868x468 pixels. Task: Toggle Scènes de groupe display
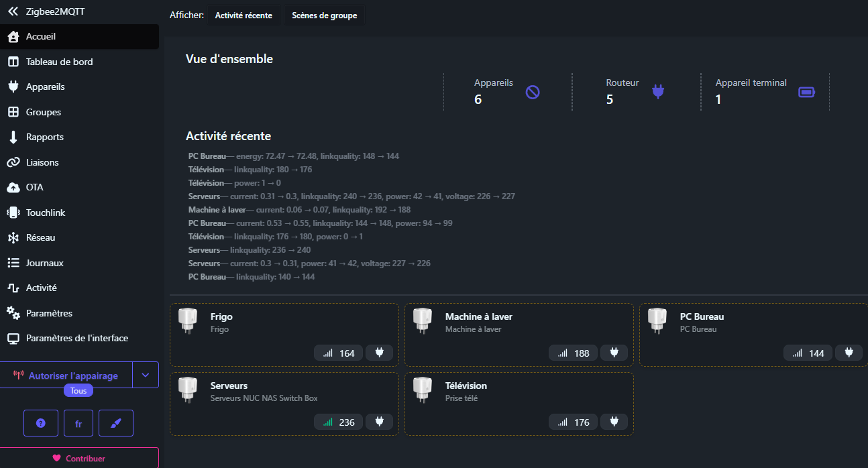[x=325, y=15]
